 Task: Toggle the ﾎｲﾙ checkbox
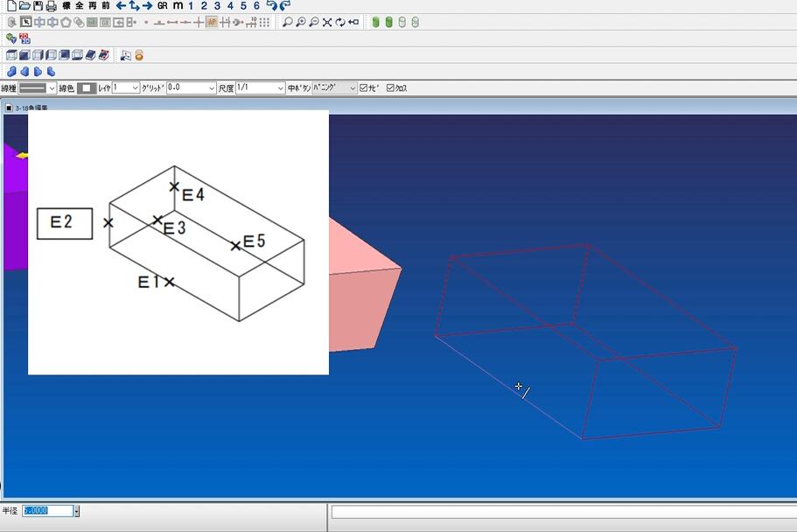[364, 88]
